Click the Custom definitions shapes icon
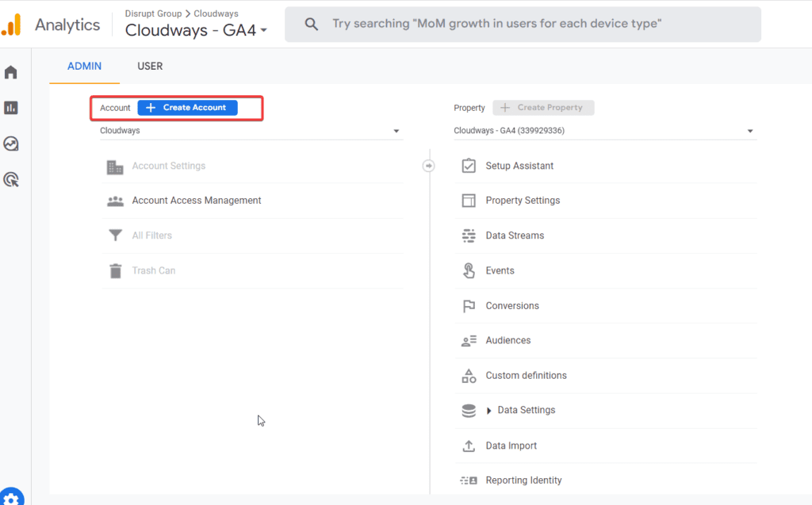The width and height of the screenshot is (812, 505). pyautogui.click(x=469, y=376)
